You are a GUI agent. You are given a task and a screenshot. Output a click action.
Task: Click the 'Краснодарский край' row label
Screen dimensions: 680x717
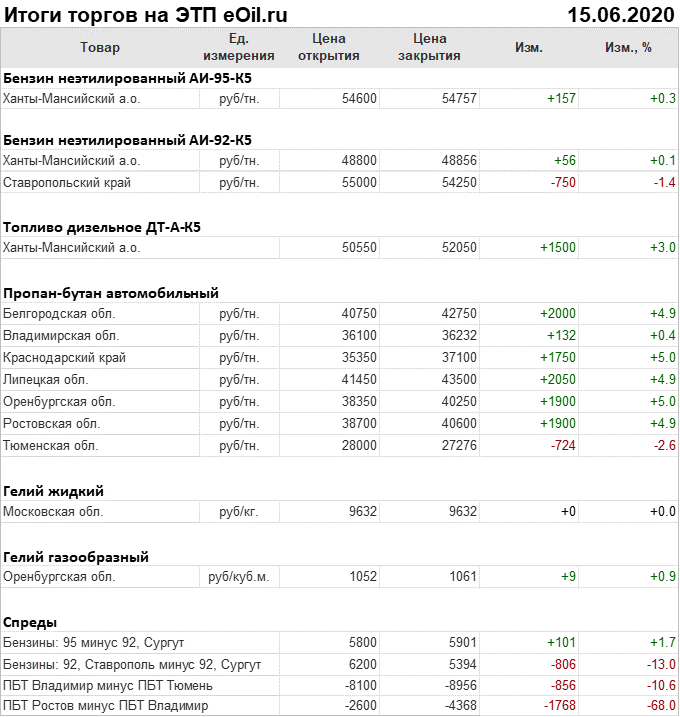65,358
